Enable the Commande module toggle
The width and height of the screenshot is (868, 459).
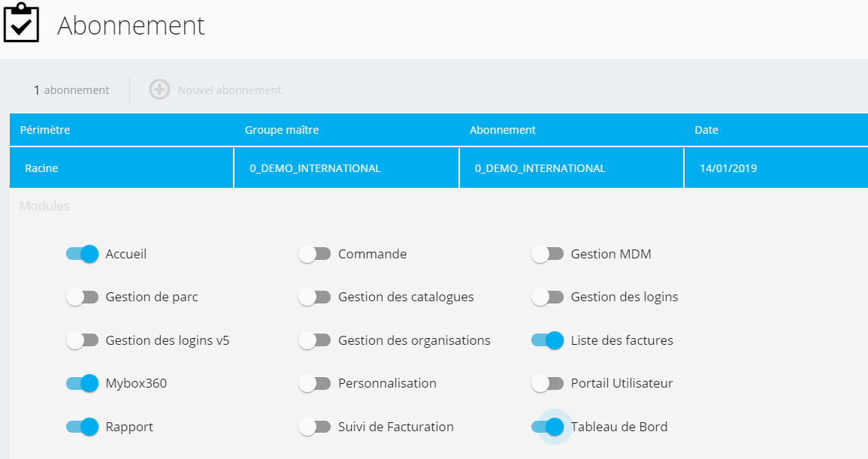[x=314, y=254]
